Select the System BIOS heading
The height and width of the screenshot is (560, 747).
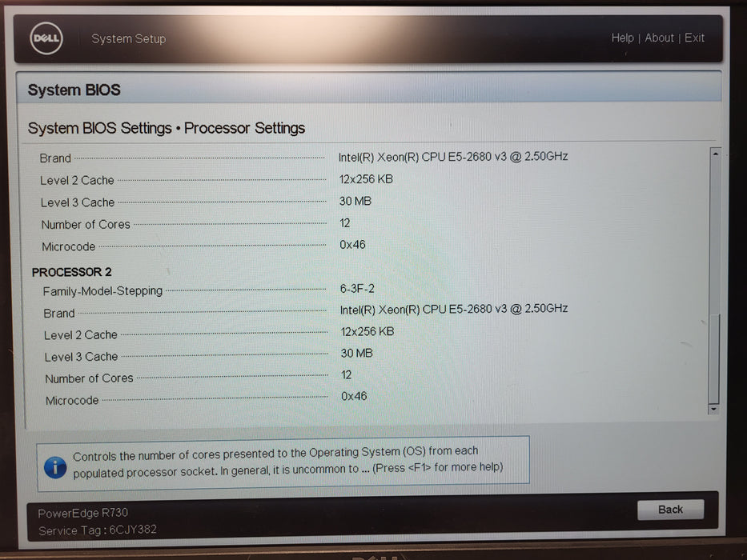(74, 90)
